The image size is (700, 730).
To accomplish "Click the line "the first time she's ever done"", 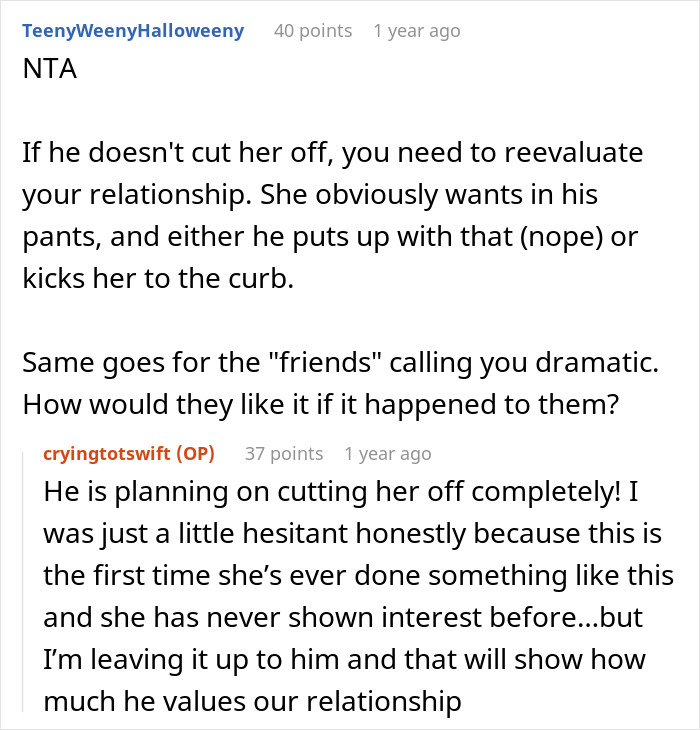I will point(359,576).
